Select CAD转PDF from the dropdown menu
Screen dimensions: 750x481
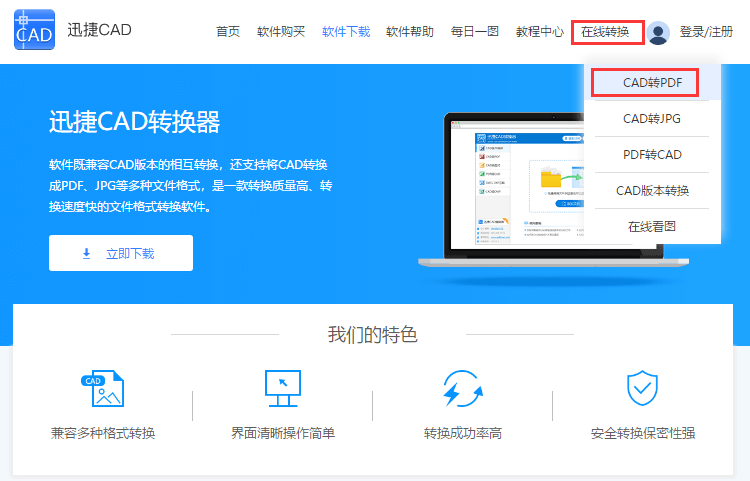652,82
